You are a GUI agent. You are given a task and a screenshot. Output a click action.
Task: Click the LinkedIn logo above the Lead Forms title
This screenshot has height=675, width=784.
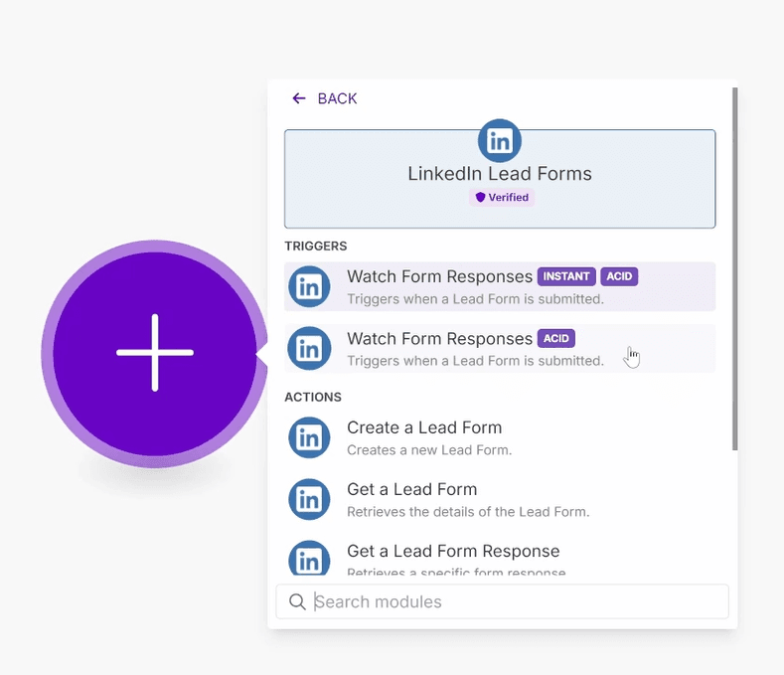coord(500,141)
